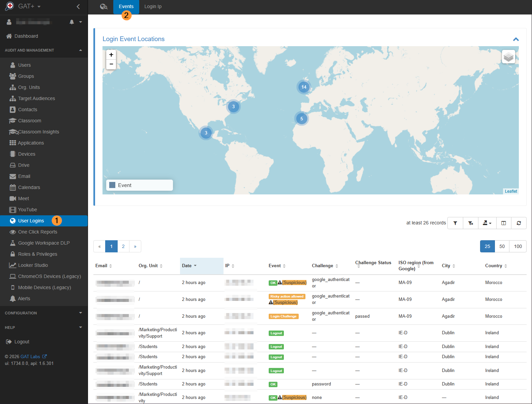Image resolution: width=532 pixels, height=404 pixels.
Task: Go to page 2 of results
Action: click(x=123, y=246)
